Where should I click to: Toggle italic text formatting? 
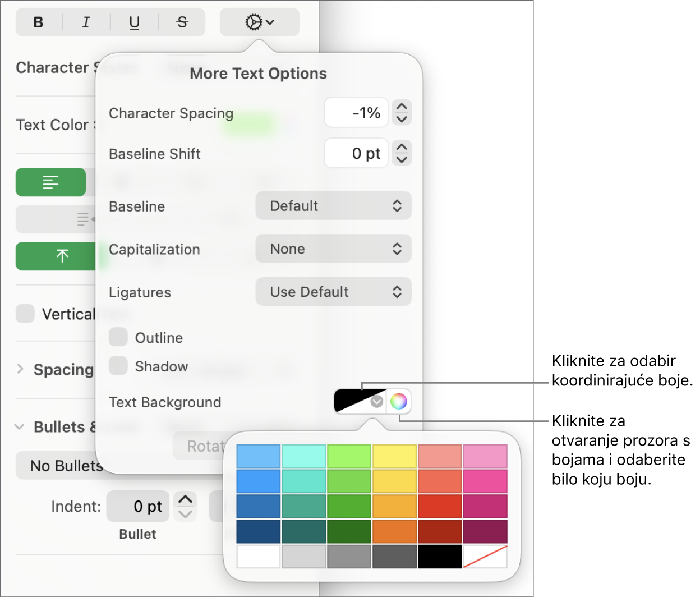pyautogui.click(x=86, y=22)
